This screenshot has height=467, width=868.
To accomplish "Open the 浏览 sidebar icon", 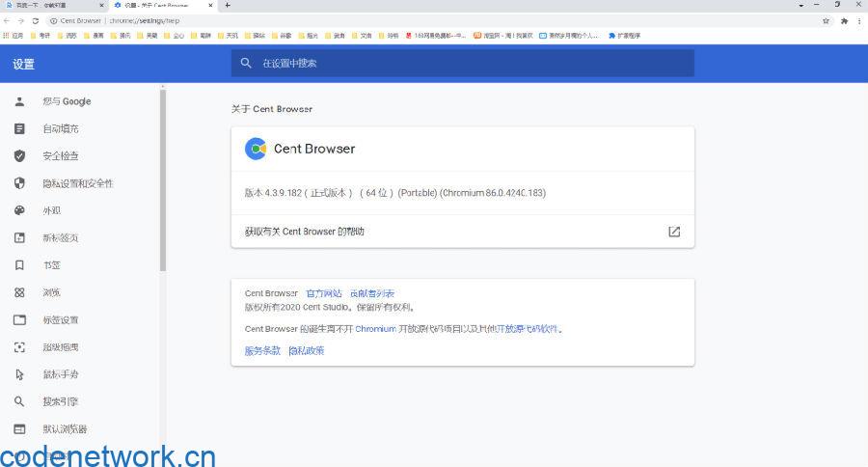I will tap(19, 292).
